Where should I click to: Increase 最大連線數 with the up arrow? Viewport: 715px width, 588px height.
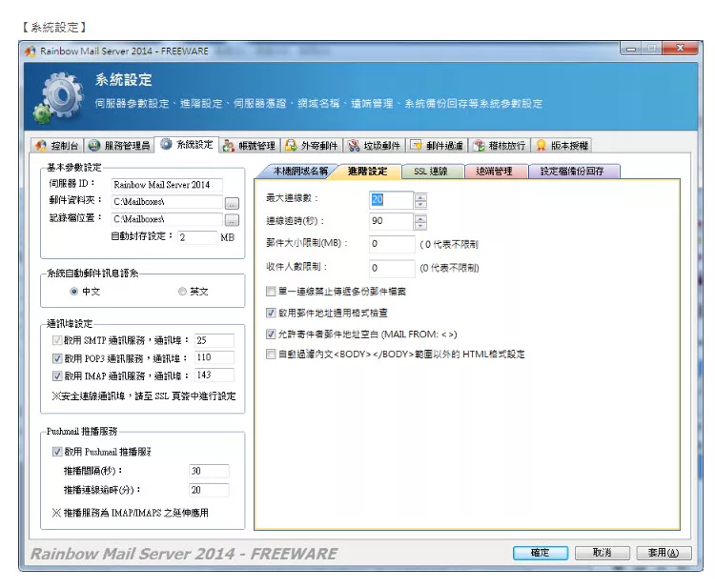pos(421,195)
